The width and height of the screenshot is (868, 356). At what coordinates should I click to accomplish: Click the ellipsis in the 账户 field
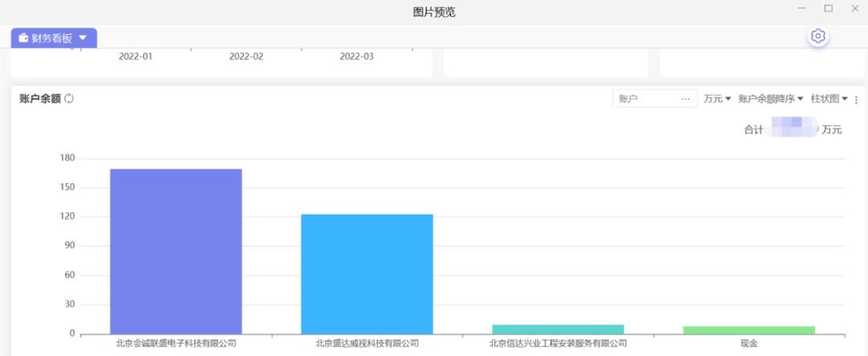click(x=686, y=99)
